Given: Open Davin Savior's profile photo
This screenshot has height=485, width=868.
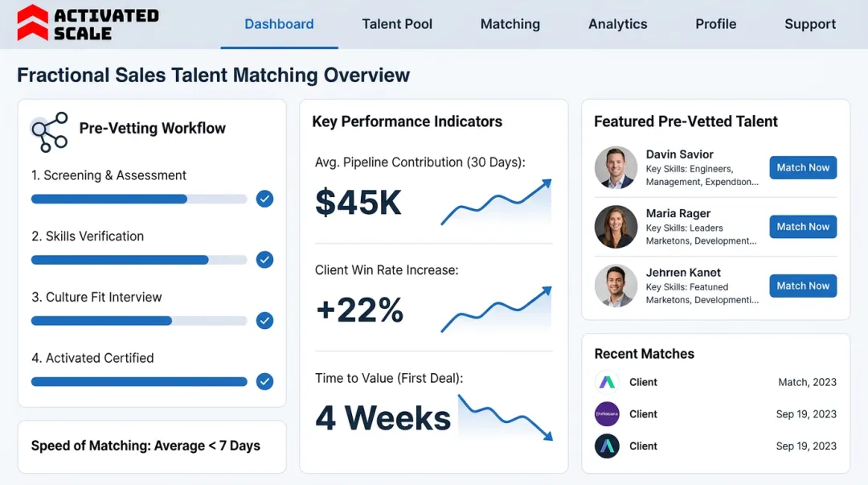Looking at the screenshot, I should point(616,167).
